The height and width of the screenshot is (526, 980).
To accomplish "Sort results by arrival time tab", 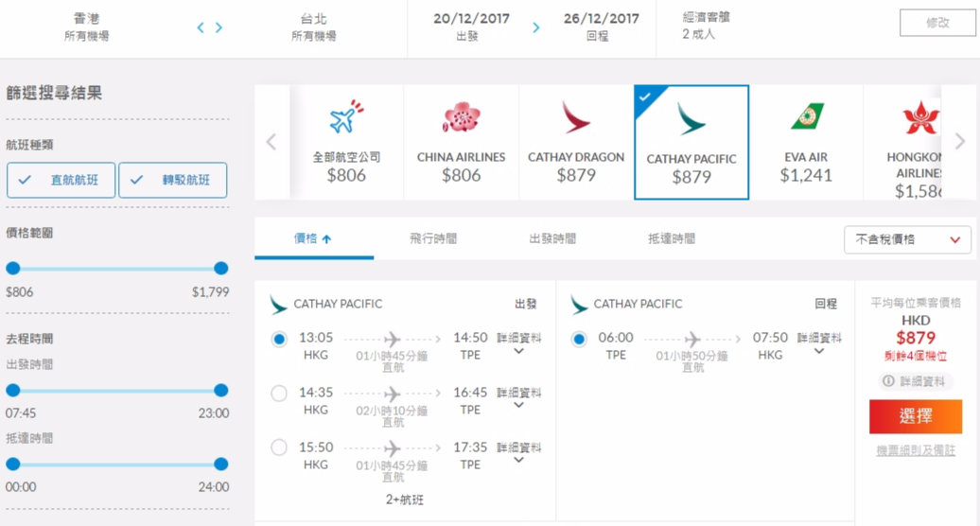I will tap(672, 238).
